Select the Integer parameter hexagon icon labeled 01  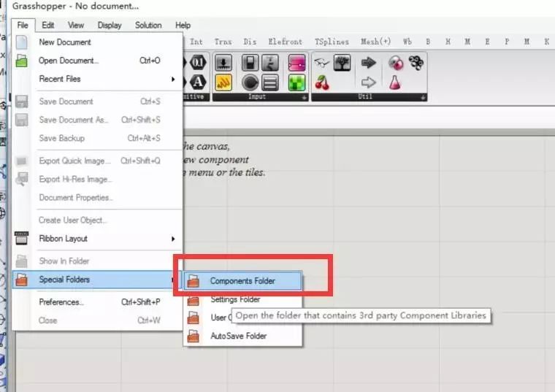(197, 63)
